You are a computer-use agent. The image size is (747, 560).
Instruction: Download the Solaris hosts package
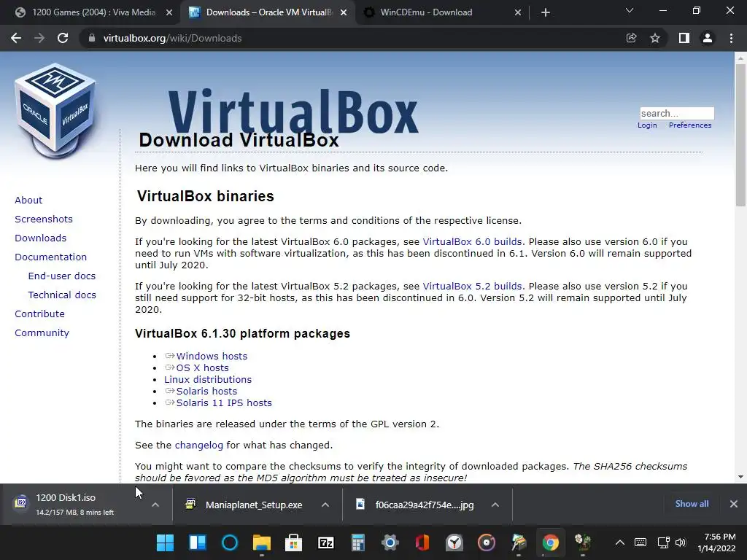coord(206,391)
